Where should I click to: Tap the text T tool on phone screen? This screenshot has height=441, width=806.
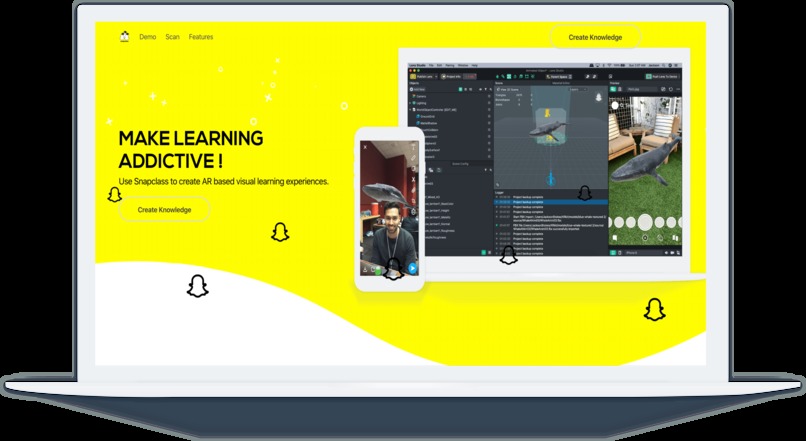pyautogui.click(x=413, y=146)
